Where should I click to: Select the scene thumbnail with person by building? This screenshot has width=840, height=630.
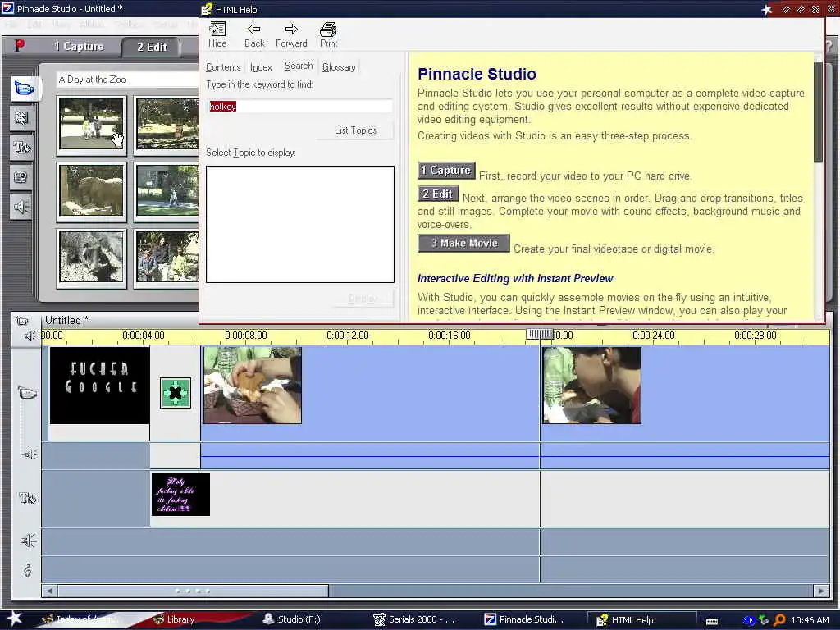166,192
